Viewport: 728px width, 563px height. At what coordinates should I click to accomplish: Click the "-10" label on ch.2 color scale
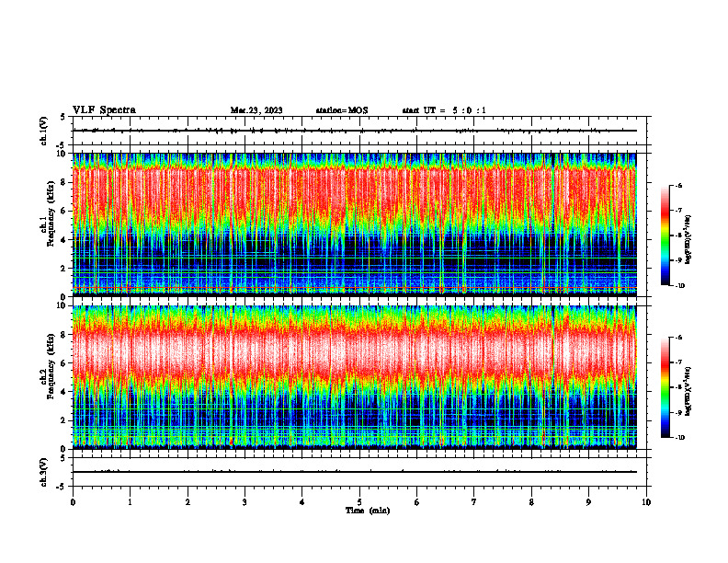pyautogui.click(x=680, y=438)
